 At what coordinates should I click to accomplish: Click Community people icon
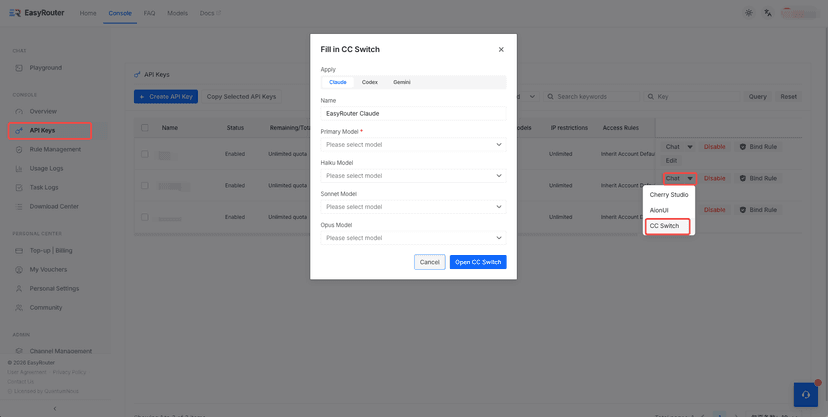pos(19,308)
